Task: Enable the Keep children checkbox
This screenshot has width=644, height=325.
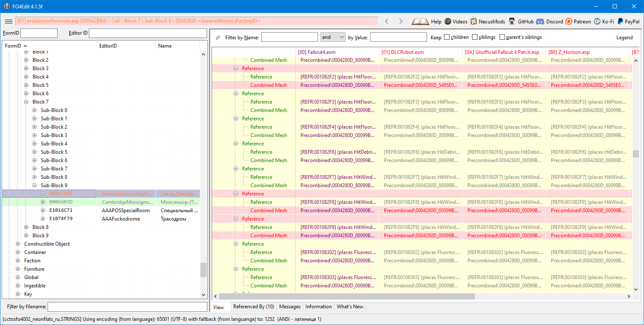Action: click(x=447, y=37)
